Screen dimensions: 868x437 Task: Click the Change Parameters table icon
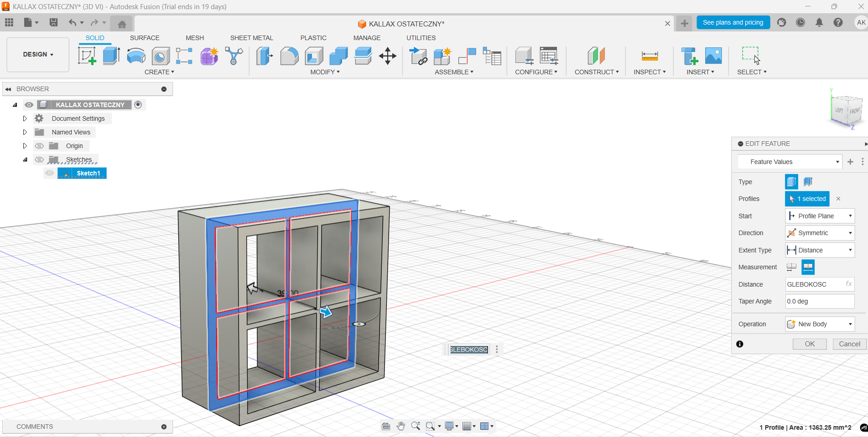click(549, 56)
